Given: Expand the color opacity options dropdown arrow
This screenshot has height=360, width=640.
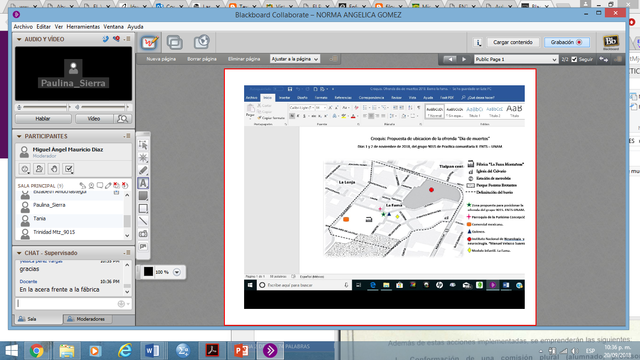Looking at the screenshot, I should tap(177, 272).
